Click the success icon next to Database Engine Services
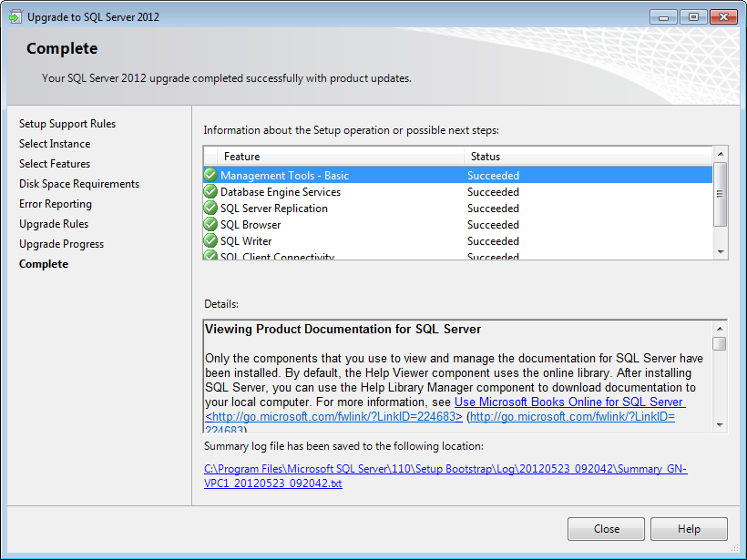Viewport: 747px width, 560px height. [210, 192]
